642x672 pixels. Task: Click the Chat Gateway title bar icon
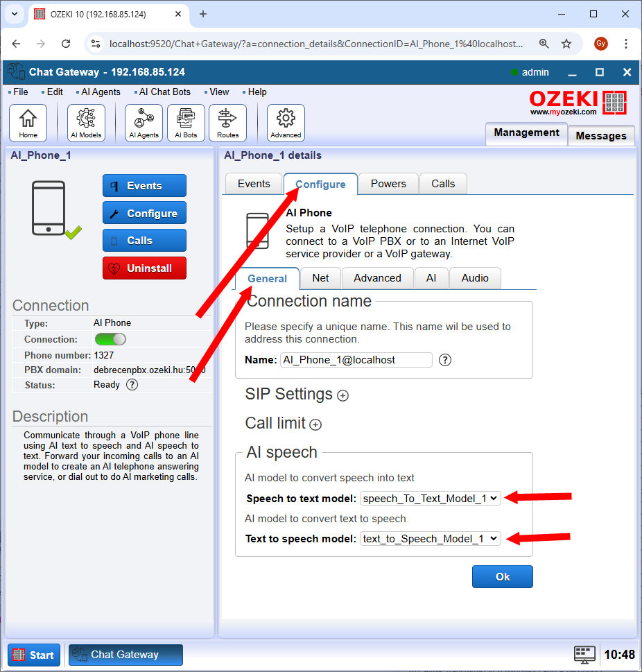tap(16, 71)
